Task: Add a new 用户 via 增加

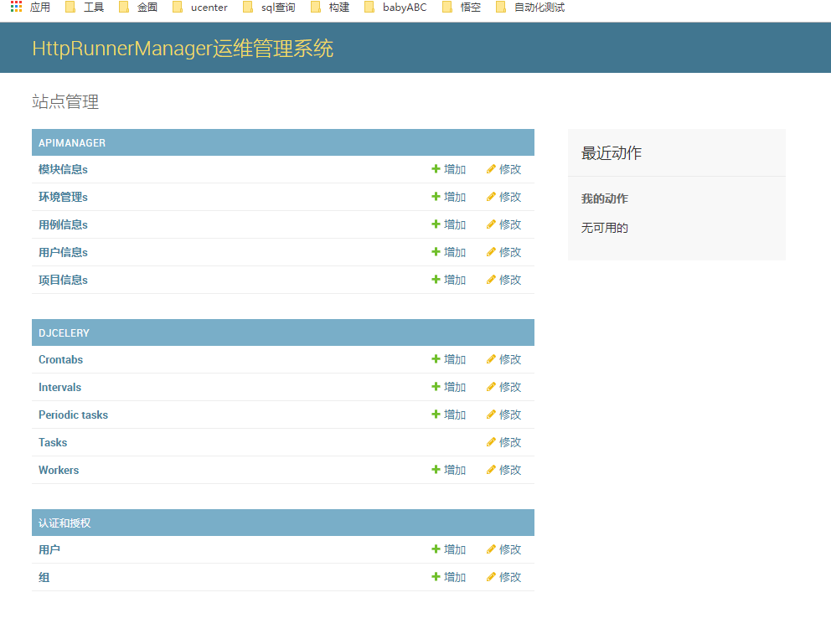Action: [448, 549]
